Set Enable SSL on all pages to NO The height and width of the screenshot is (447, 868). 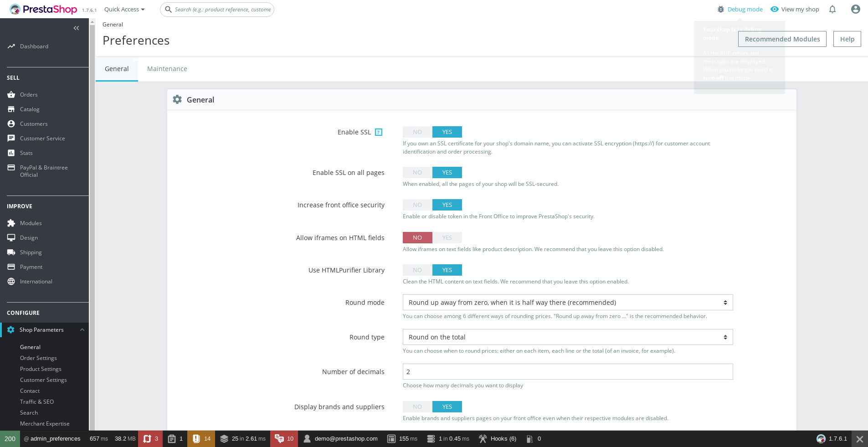click(x=417, y=173)
